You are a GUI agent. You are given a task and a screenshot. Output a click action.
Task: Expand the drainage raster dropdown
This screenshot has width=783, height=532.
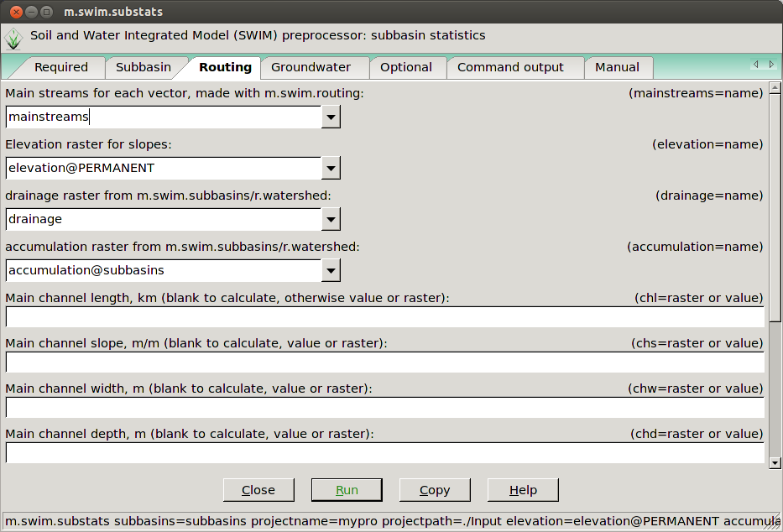(x=331, y=220)
